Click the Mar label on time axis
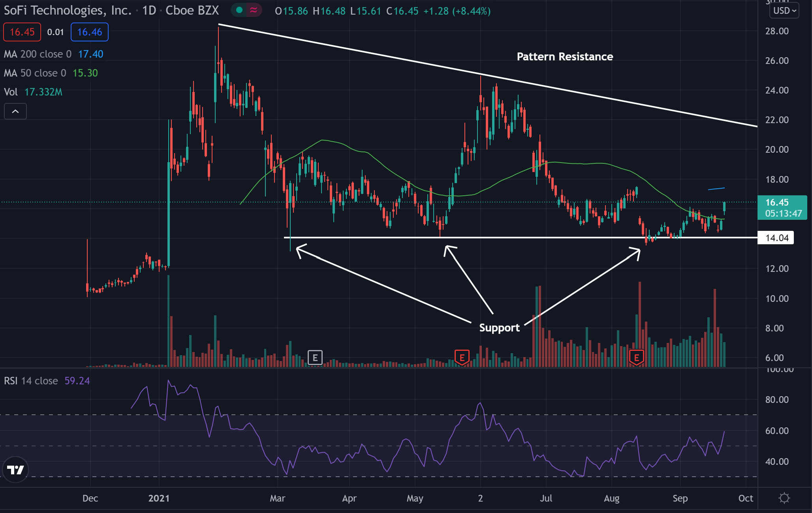812x513 pixels. (277, 498)
